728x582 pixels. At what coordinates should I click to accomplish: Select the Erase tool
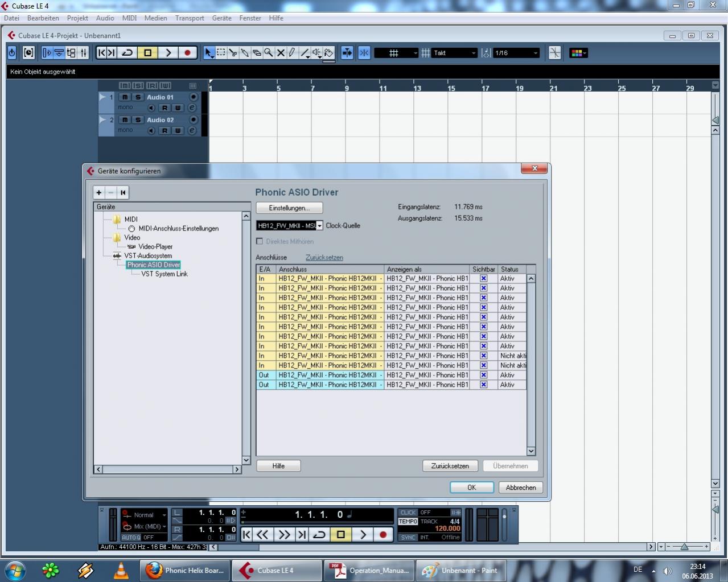pyautogui.click(x=257, y=53)
